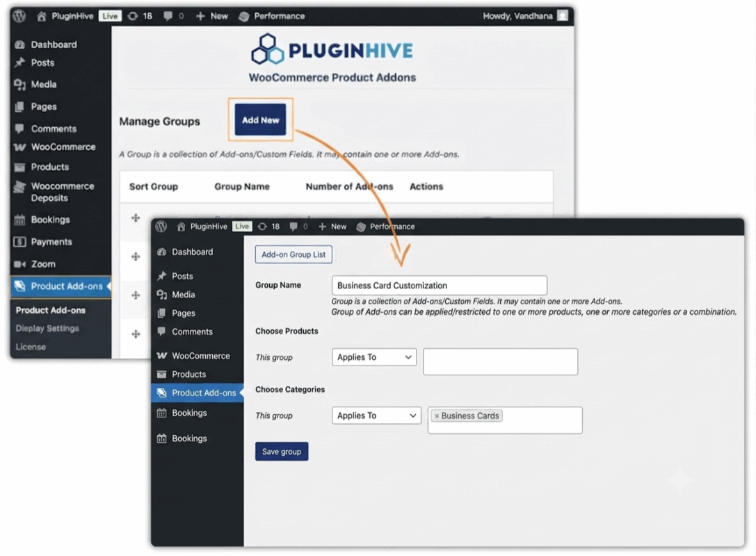Click Live badge in front window admin bar
Image resolution: width=756 pixels, height=556 pixels.
[242, 227]
